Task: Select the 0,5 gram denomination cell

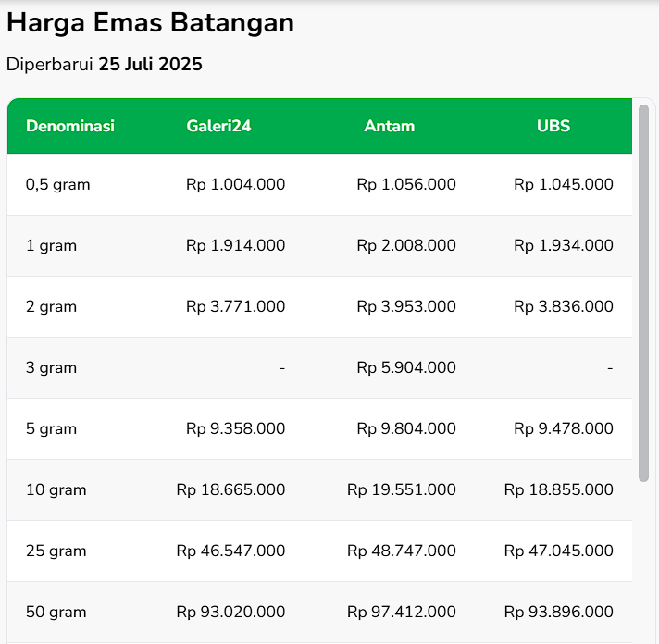Action: 58,184
